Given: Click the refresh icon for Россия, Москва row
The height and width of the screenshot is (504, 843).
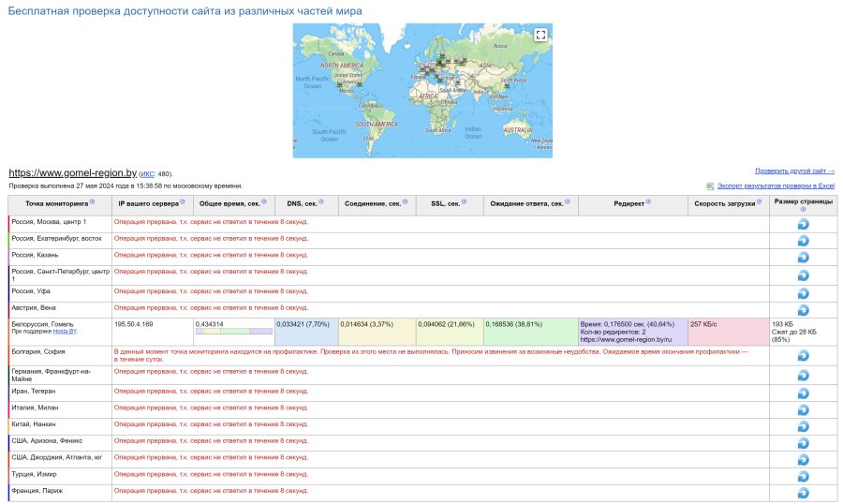Looking at the screenshot, I should (x=803, y=225).
